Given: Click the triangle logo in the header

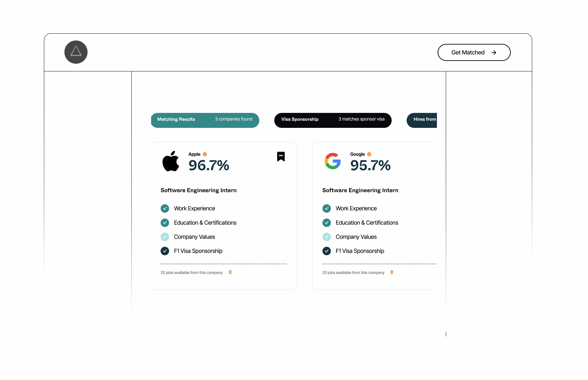Looking at the screenshot, I should pyautogui.click(x=76, y=52).
